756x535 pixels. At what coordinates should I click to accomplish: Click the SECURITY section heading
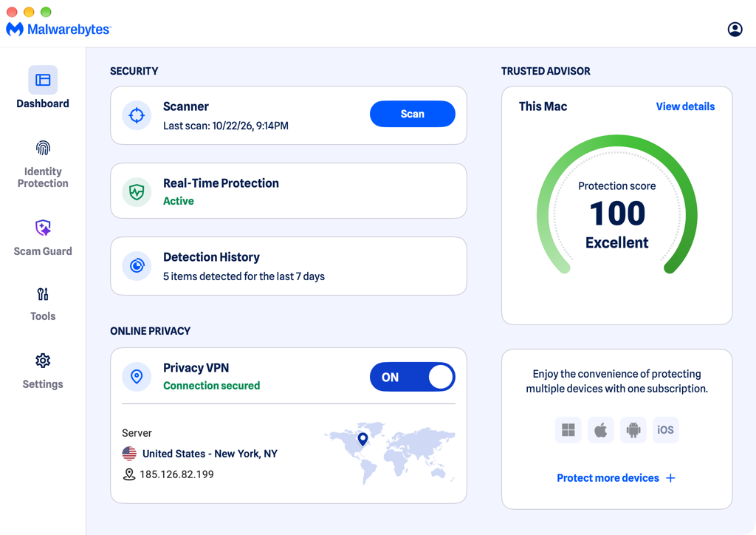(x=134, y=71)
